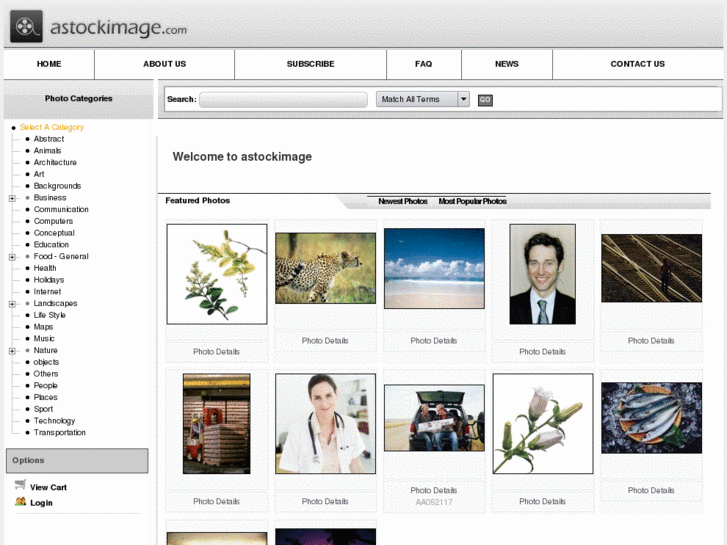Select the Others category

46,374
